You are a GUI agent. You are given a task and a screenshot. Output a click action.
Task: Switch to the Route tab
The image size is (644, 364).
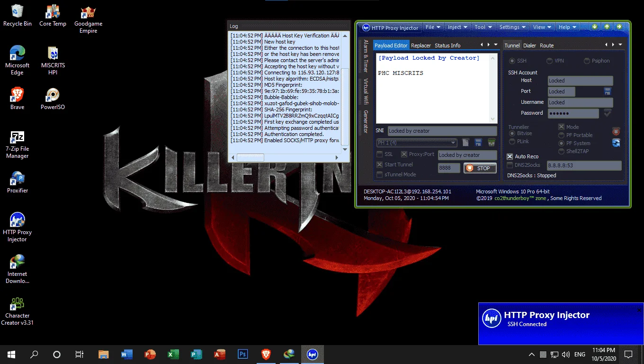(546, 45)
